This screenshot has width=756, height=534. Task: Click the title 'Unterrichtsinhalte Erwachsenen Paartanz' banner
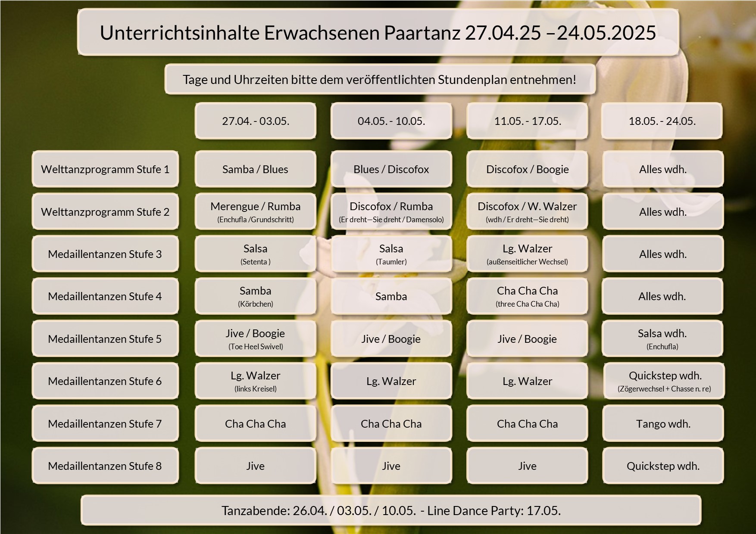(x=378, y=32)
